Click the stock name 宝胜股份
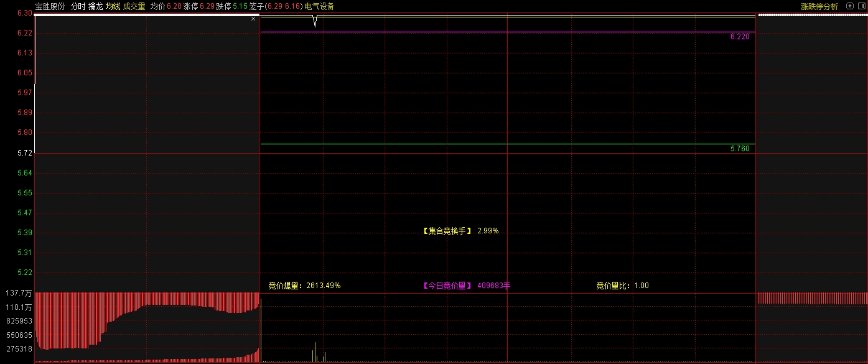 pyautogui.click(x=50, y=6)
